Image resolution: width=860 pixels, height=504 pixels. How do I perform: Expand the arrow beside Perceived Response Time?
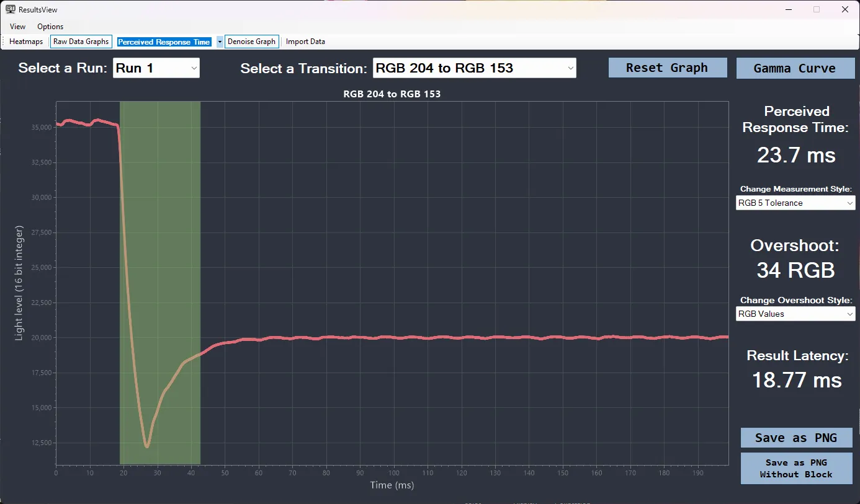point(219,42)
